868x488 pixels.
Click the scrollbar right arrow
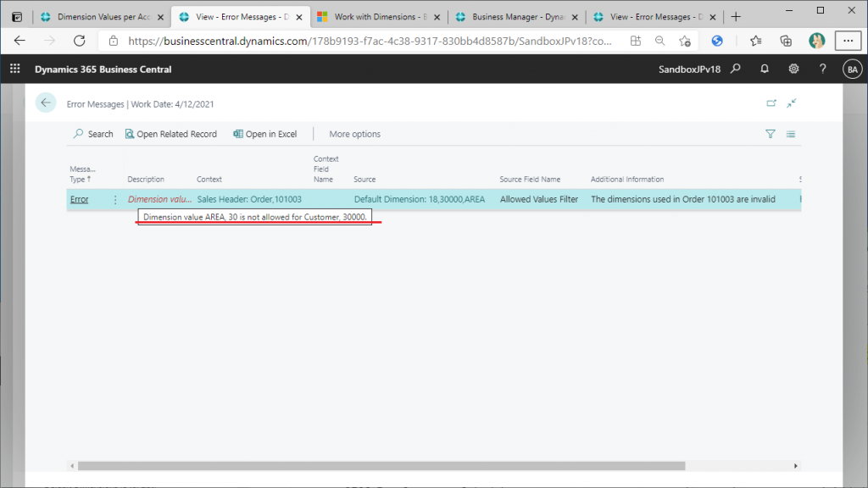click(795, 466)
